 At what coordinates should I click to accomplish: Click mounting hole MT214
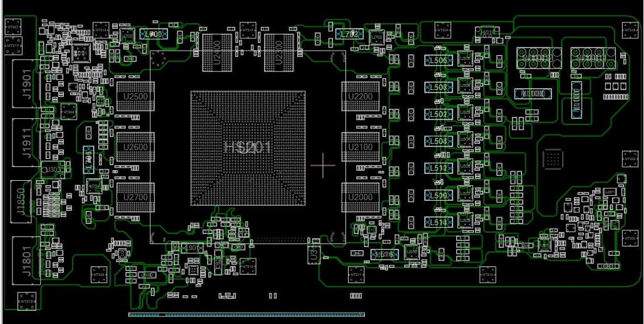[x=248, y=31]
